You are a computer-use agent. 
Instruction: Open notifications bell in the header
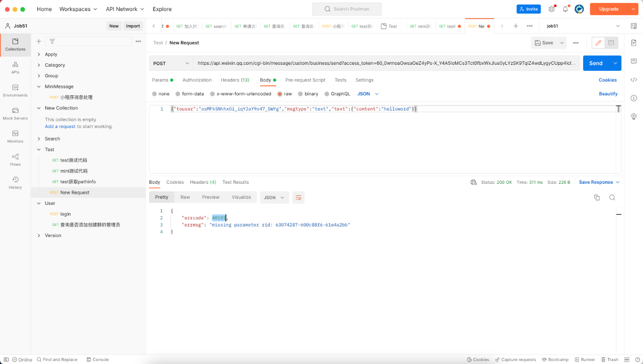pos(566,9)
